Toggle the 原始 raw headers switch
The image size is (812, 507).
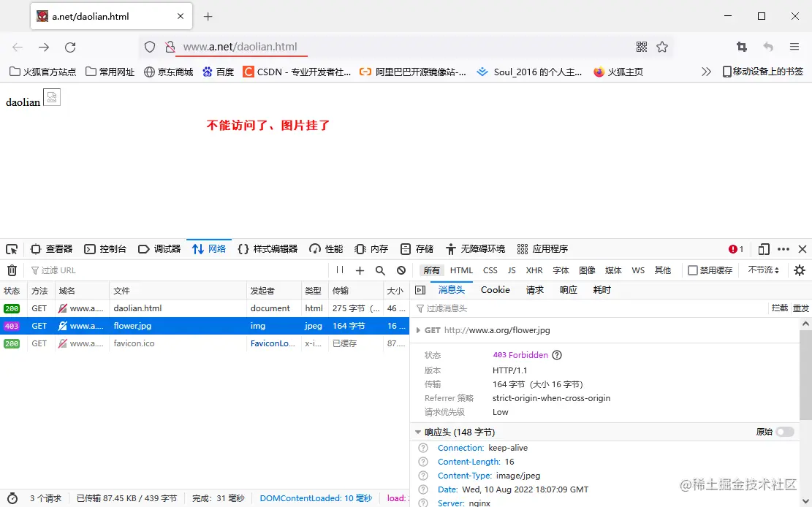[786, 432]
